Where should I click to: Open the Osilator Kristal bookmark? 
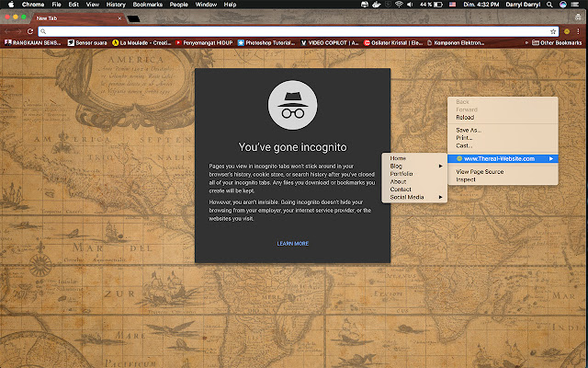tap(393, 43)
